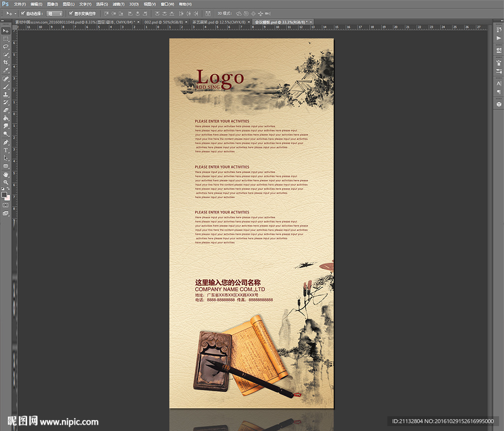504x431 pixels.
Task: Open the Character panel icon
Action: click(x=499, y=84)
